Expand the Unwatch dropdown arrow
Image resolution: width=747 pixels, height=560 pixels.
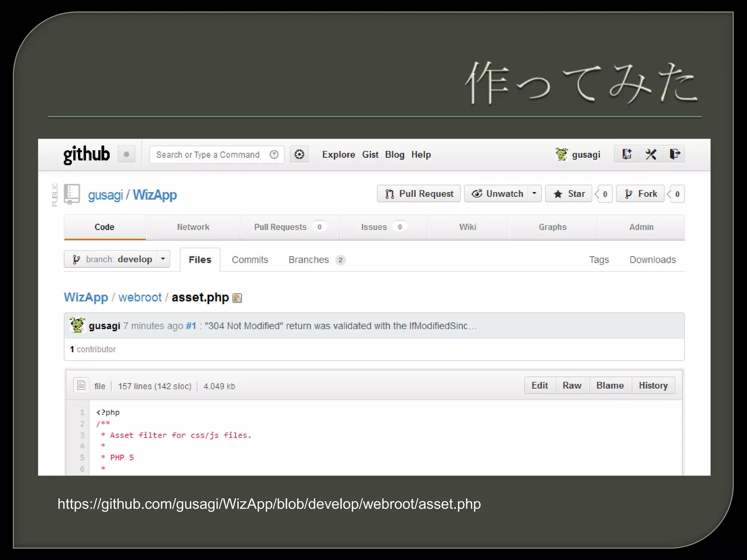click(x=534, y=194)
